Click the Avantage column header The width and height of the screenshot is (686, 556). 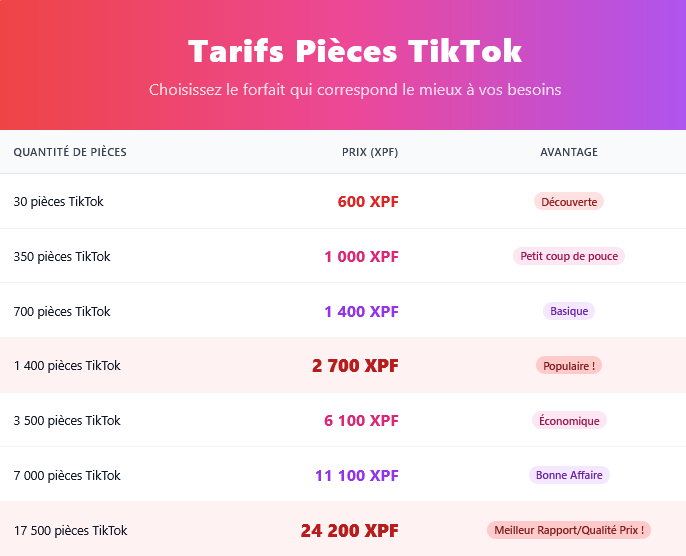pos(569,152)
